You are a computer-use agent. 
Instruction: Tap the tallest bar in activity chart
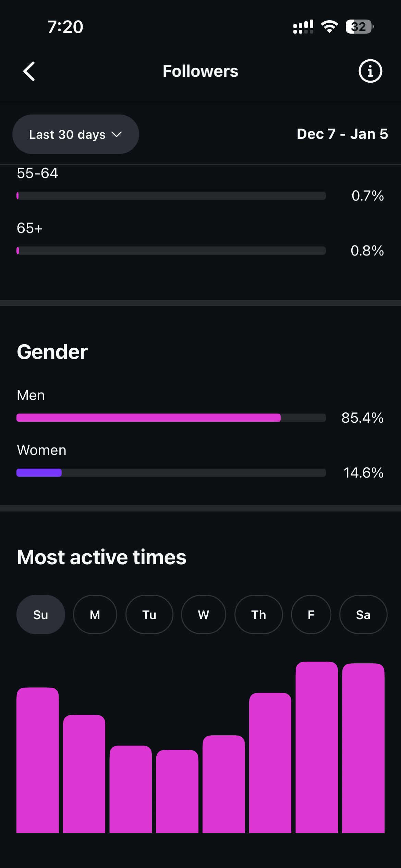coord(317,747)
